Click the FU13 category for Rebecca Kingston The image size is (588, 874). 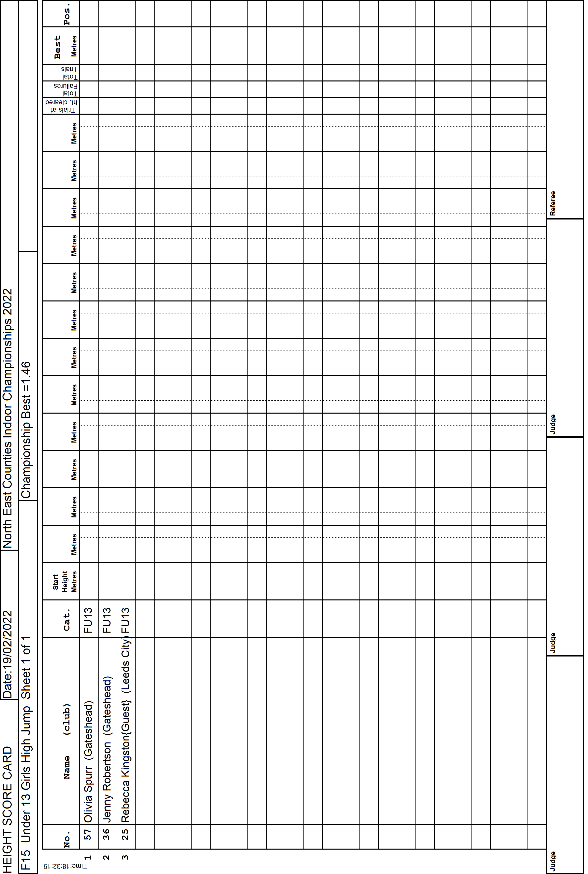pos(126,620)
